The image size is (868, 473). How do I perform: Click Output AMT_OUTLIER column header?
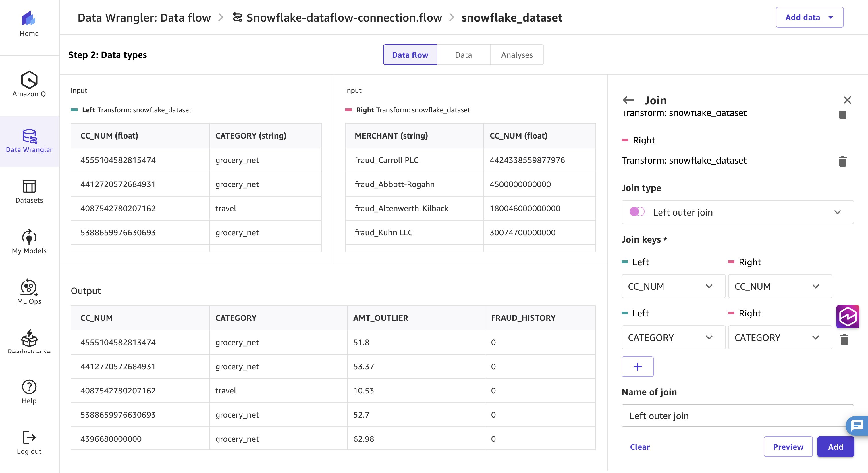[416, 318]
